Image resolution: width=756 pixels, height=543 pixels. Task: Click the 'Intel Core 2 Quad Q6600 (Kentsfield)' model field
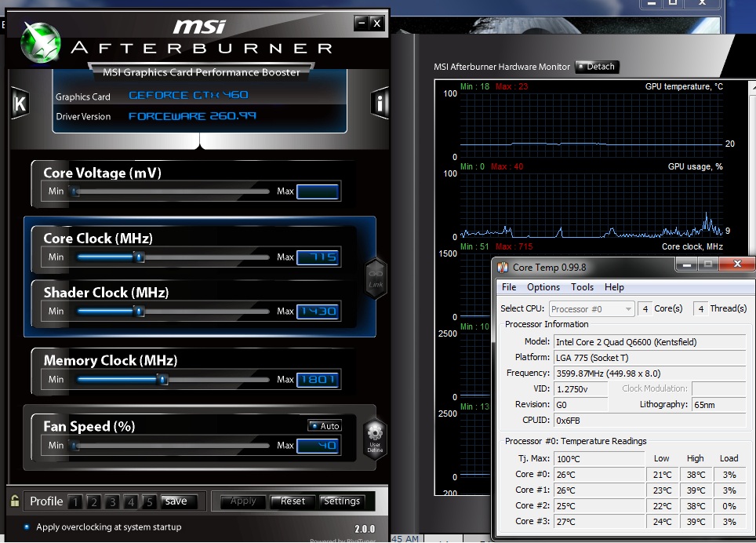(x=650, y=342)
